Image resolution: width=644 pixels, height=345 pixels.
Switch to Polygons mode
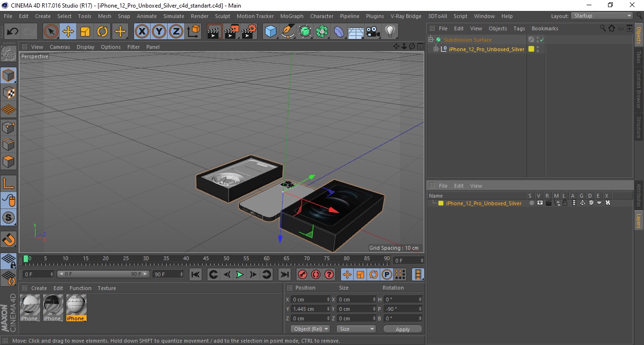tap(9, 161)
